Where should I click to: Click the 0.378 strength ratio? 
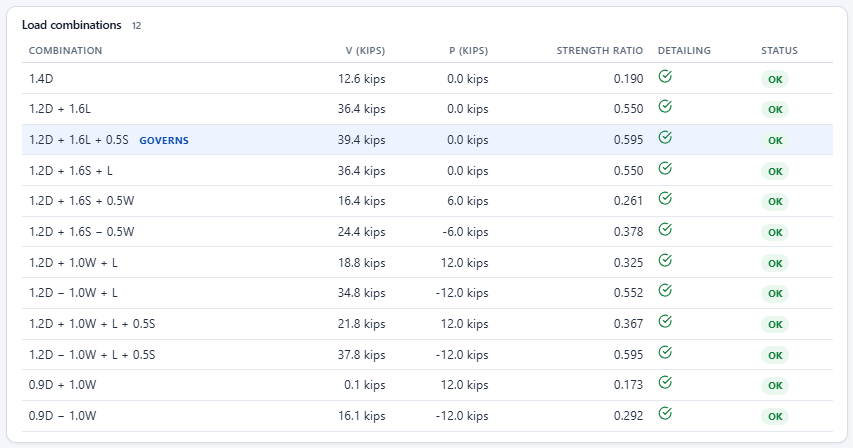coord(628,232)
